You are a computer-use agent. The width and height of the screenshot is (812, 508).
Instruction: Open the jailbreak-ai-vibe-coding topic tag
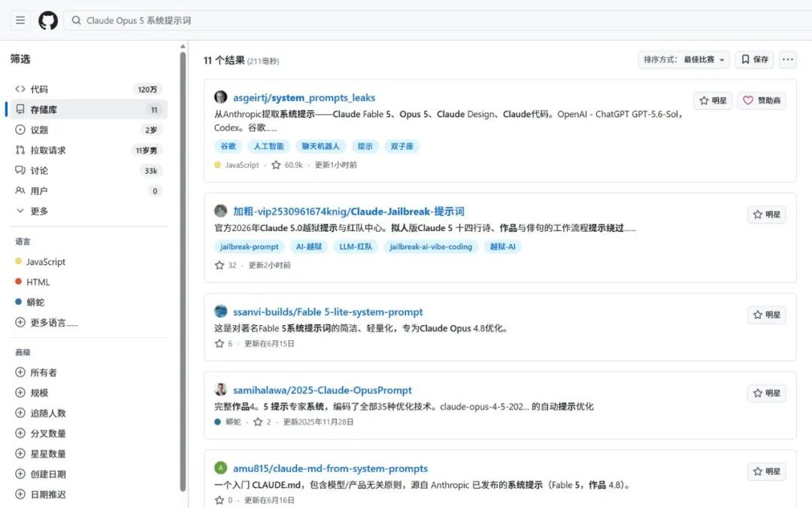coord(431,247)
